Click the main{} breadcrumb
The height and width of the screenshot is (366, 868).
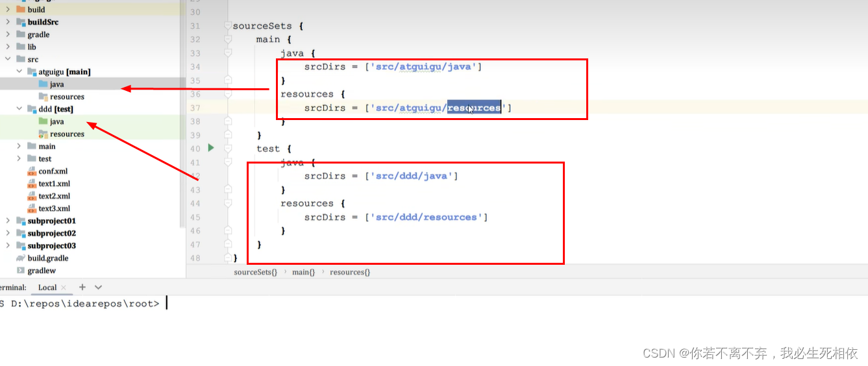303,272
